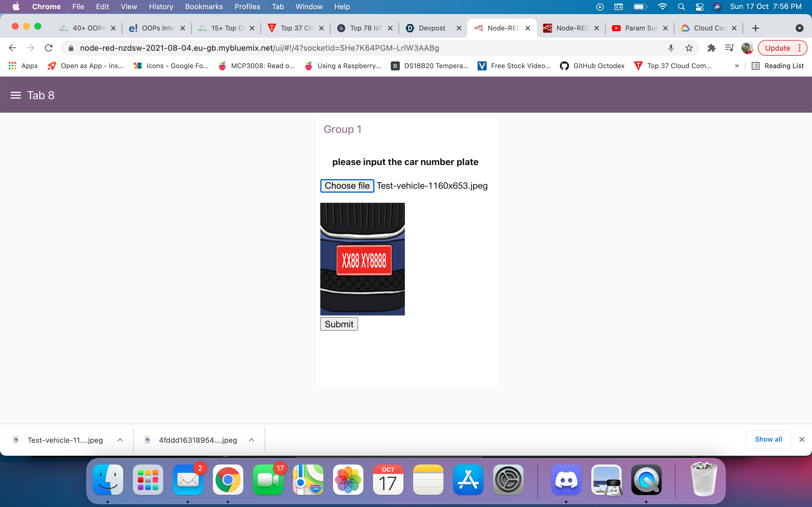Click Show all downloads
Image resolution: width=812 pixels, height=507 pixels.
tap(768, 439)
